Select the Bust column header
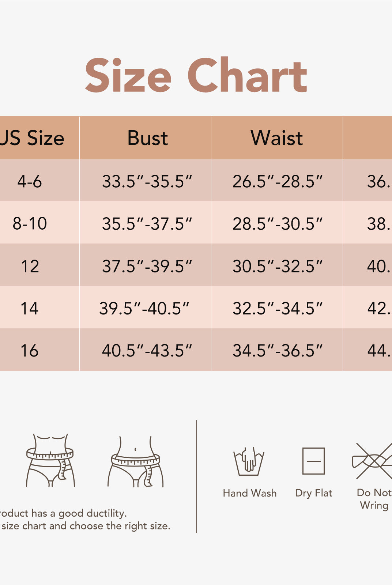Viewport: 392px width, 585px height. [147, 138]
